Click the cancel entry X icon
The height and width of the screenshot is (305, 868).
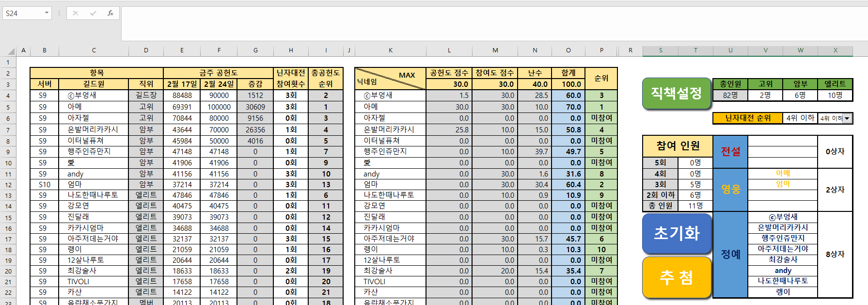(76, 13)
